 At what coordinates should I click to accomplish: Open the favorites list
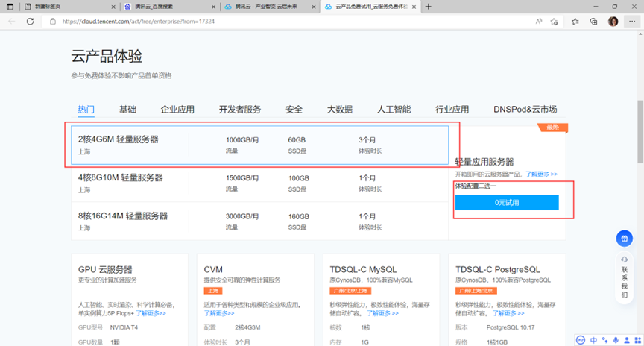tap(575, 22)
